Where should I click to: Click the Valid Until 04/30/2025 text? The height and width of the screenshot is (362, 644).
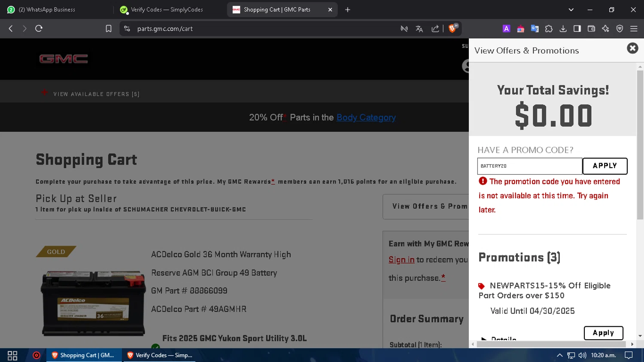(x=532, y=311)
